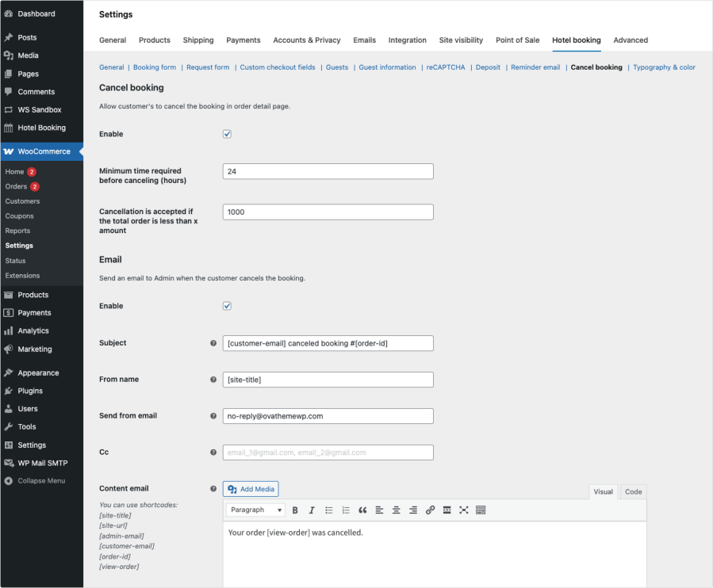
Task: Expand the Products menu in the sidebar
Action: pos(33,295)
